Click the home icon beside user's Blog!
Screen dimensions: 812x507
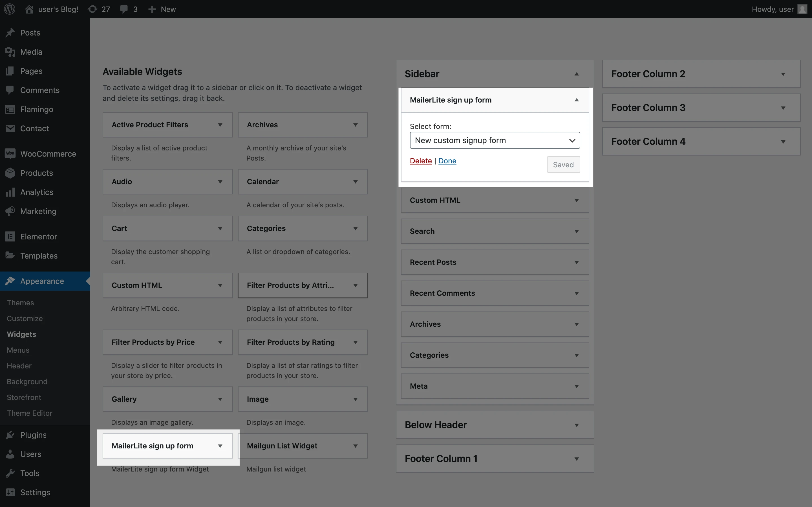pos(29,9)
